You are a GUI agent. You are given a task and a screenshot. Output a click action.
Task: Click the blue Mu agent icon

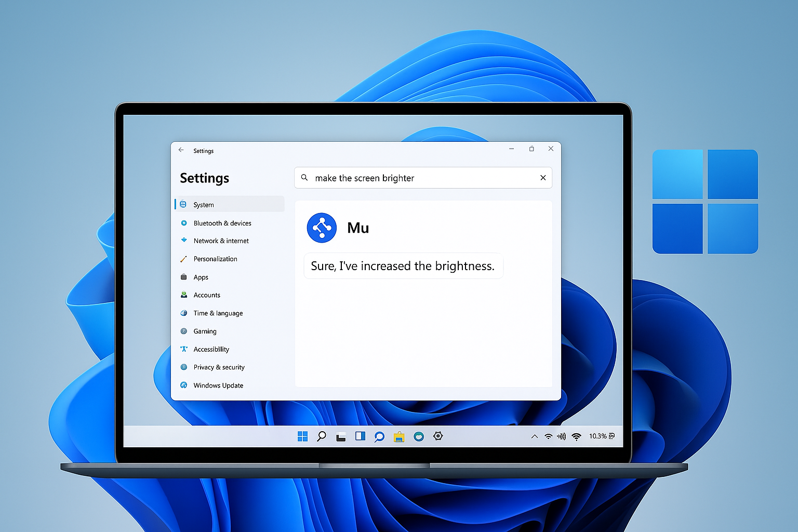click(322, 228)
